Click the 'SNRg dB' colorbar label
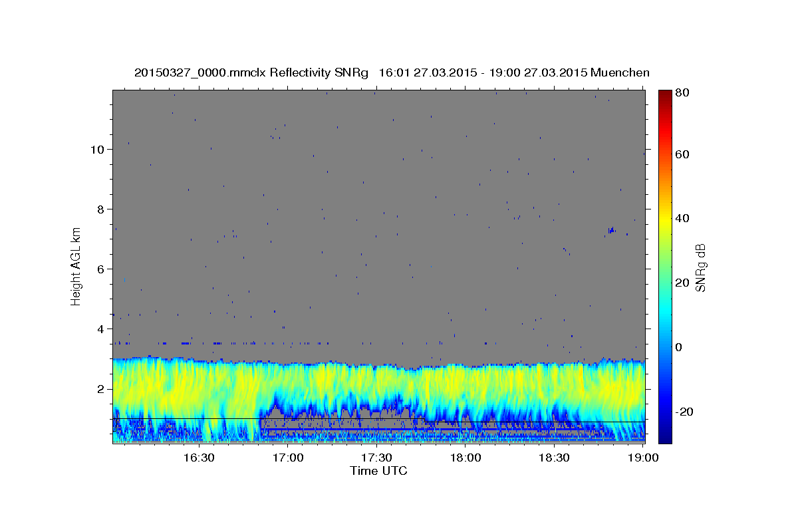This screenshot has height=532, width=798. 700,268
